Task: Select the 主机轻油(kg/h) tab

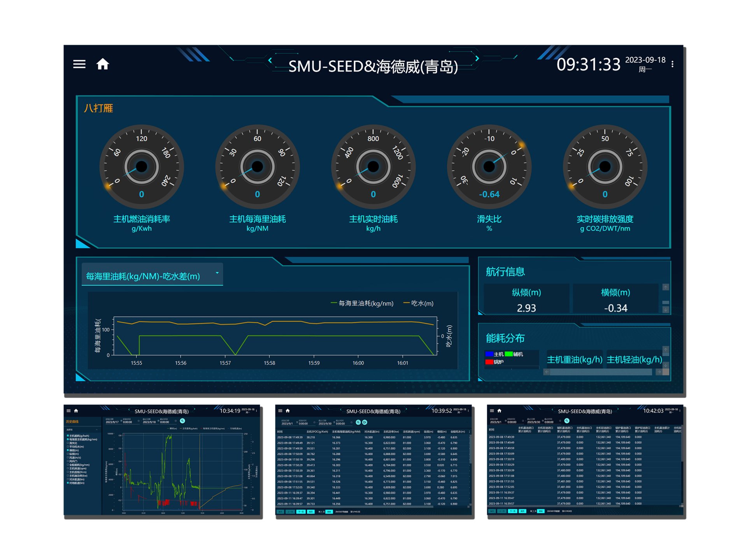Action: [x=634, y=360]
